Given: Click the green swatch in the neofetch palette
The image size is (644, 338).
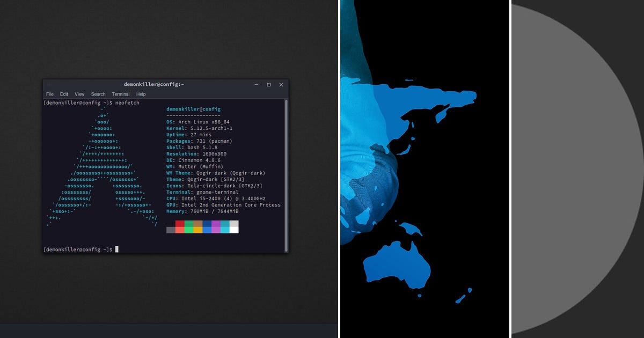Looking at the screenshot, I should 189,227.
